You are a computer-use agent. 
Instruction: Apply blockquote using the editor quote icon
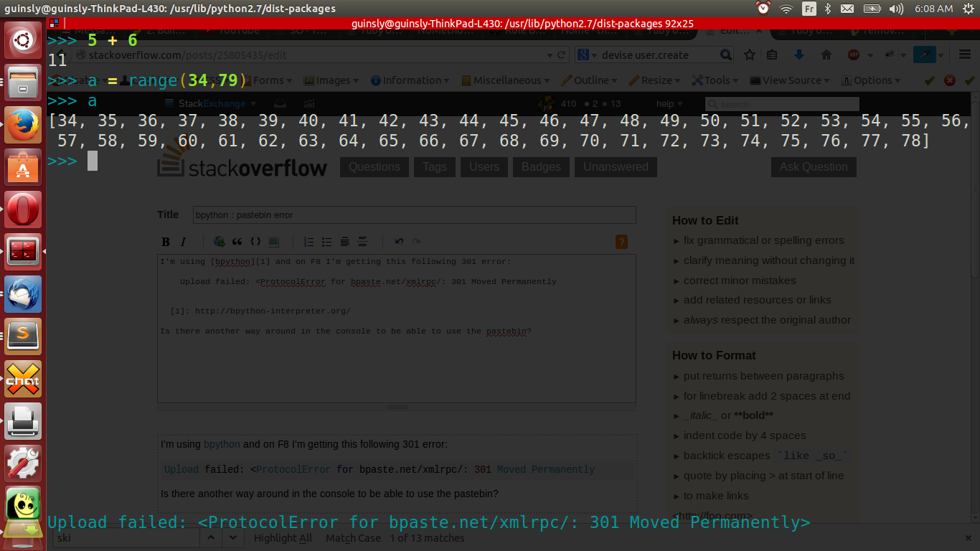237,242
